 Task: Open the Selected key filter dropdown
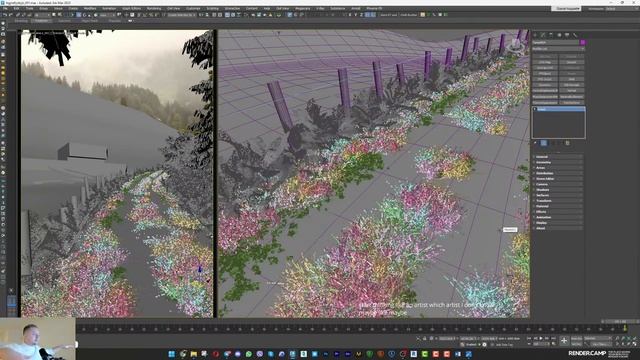tap(597, 338)
